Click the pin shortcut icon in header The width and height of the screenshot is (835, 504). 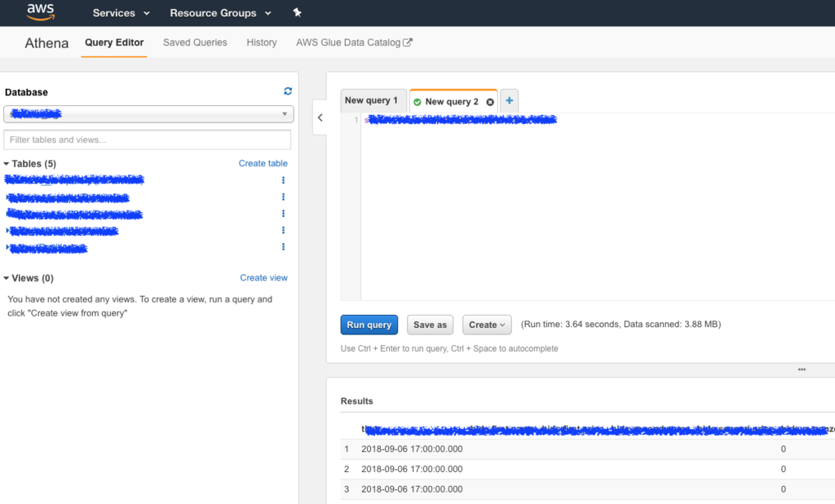pyautogui.click(x=297, y=13)
